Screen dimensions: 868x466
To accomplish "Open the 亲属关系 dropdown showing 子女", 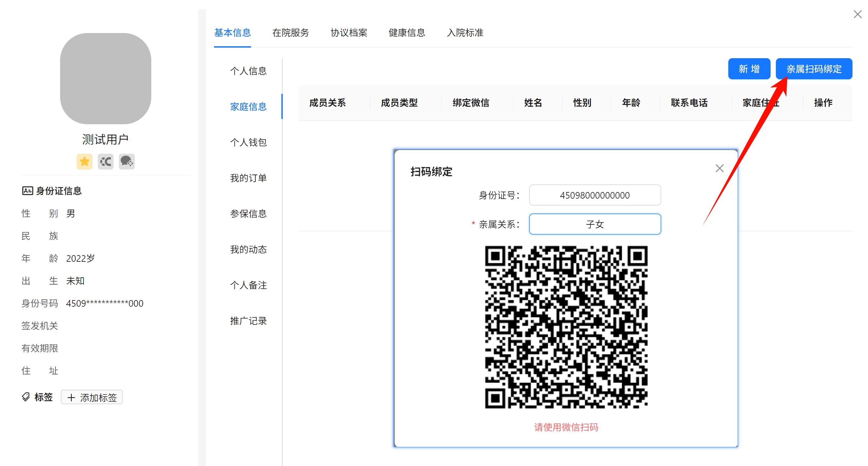I will tap(595, 224).
